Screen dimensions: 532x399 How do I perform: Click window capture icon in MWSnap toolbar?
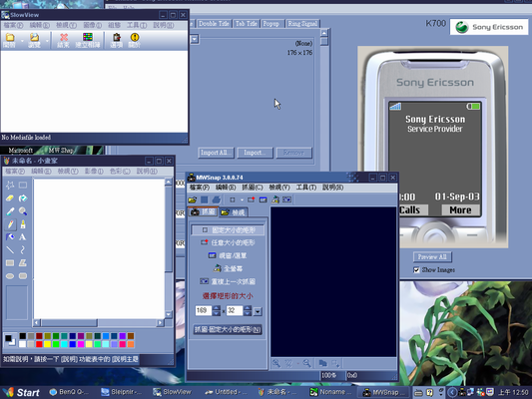263,199
